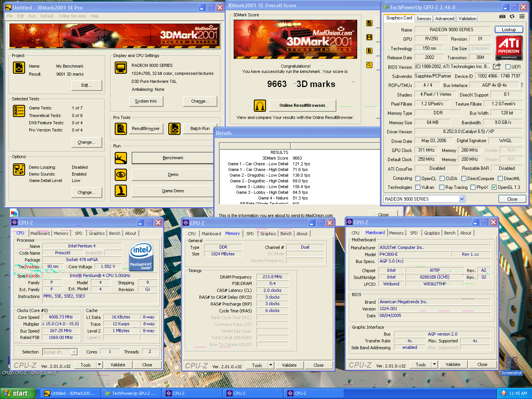Expand the Tools dropdown arrow in the Mainboard tab CPU-Z window

(434, 364)
